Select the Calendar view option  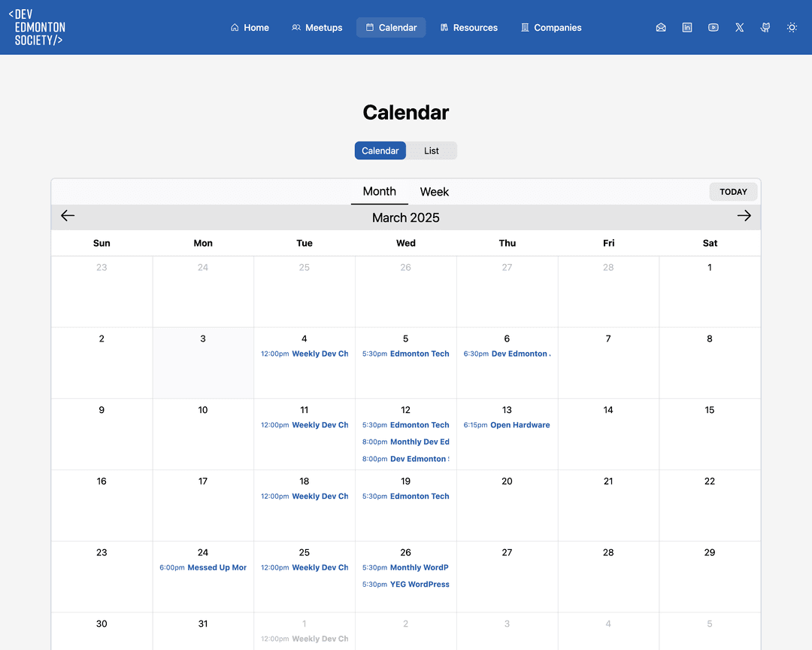(x=380, y=150)
